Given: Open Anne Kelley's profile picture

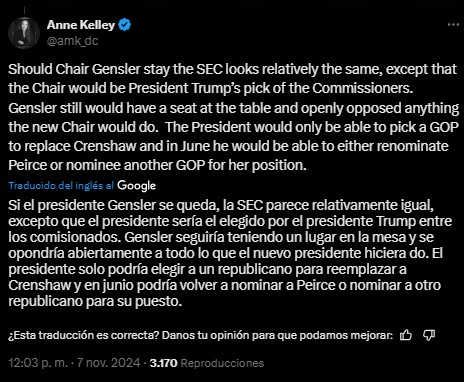Looking at the screenshot, I should [24, 33].
